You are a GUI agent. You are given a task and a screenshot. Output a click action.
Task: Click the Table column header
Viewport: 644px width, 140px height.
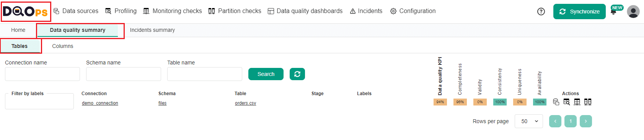[240, 94]
